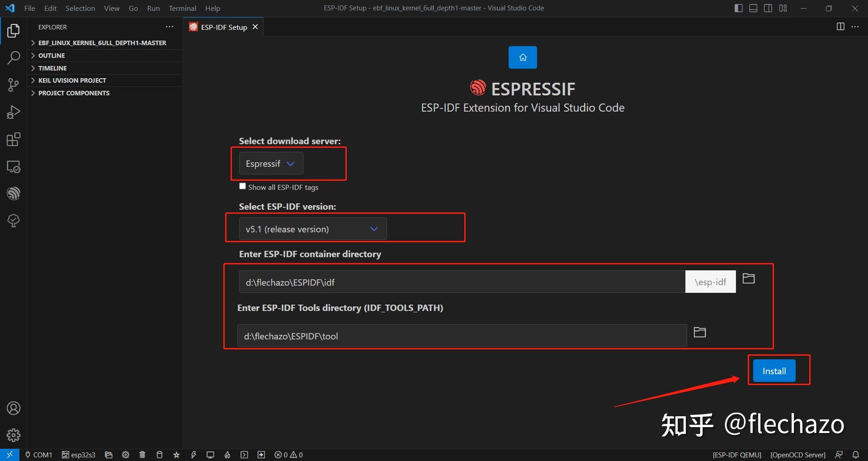The width and height of the screenshot is (868, 461).
Task: Click build, flash and monitor flame icon
Action: [227, 455]
